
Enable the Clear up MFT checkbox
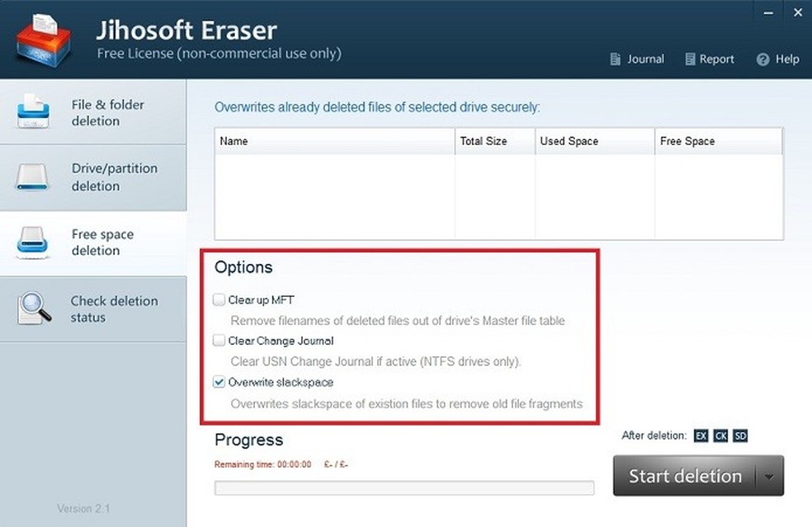click(x=219, y=299)
